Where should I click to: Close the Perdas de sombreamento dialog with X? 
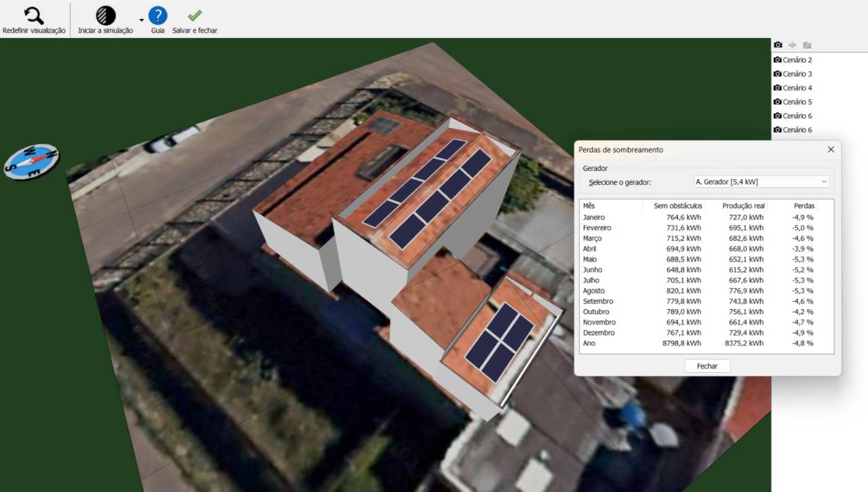pyautogui.click(x=831, y=150)
